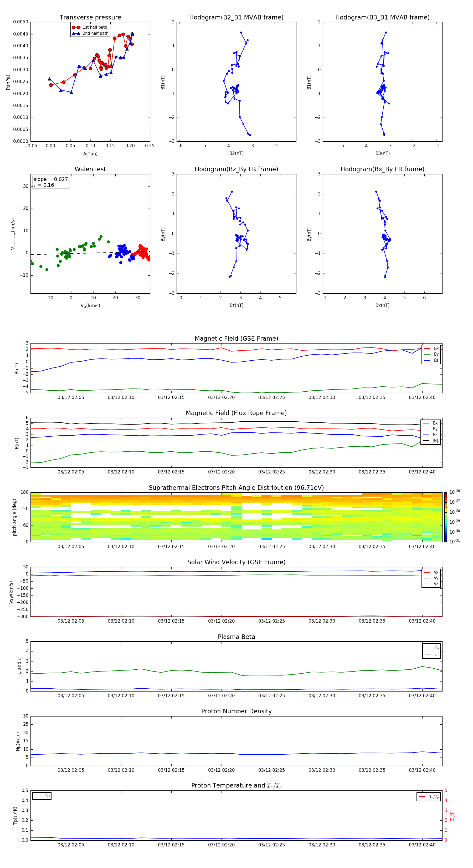Viewport: 473px width, 868px height.
Task: Click 'Vsw(km/s)' y-axis label
Action: 11,592
